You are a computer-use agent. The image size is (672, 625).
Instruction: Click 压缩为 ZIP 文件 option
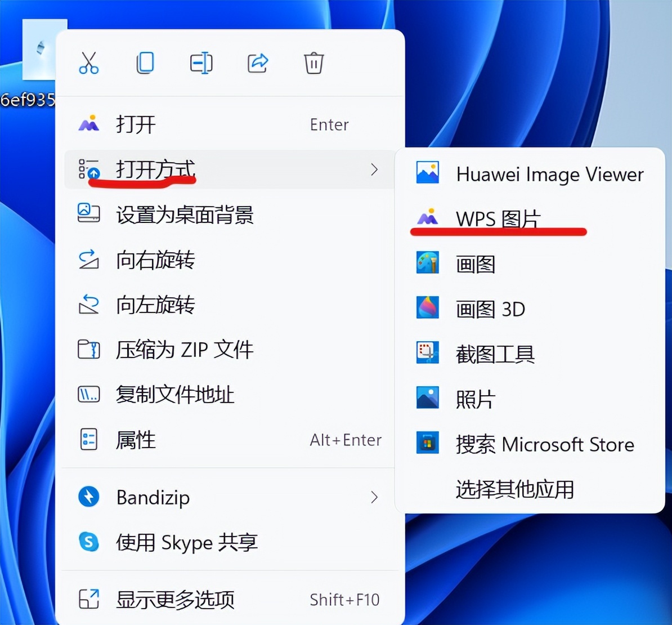click(184, 350)
